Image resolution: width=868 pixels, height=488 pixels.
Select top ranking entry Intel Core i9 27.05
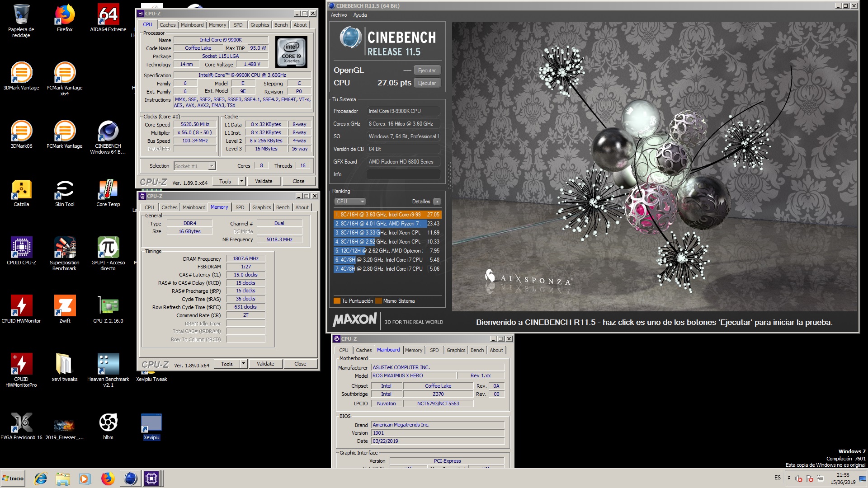click(387, 215)
